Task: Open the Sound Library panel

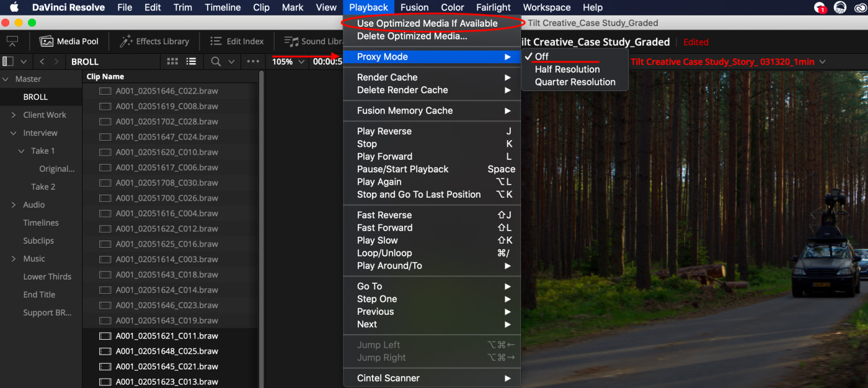Action: 313,42
